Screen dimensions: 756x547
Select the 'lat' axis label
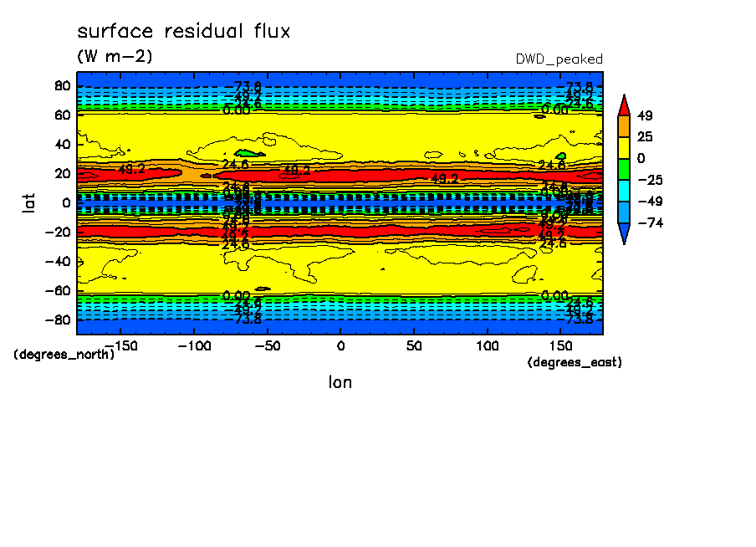29,203
